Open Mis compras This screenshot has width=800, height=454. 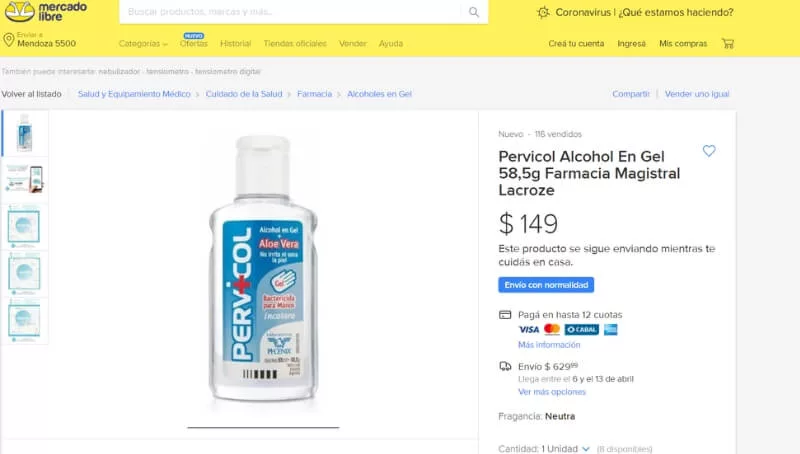pyautogui.click(x=683, y=44)
